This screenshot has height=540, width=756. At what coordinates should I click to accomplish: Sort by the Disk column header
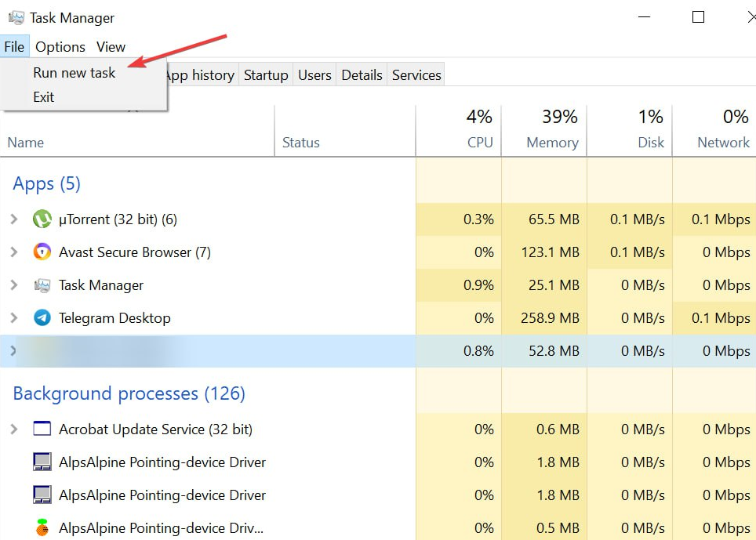tap(629, 131)
